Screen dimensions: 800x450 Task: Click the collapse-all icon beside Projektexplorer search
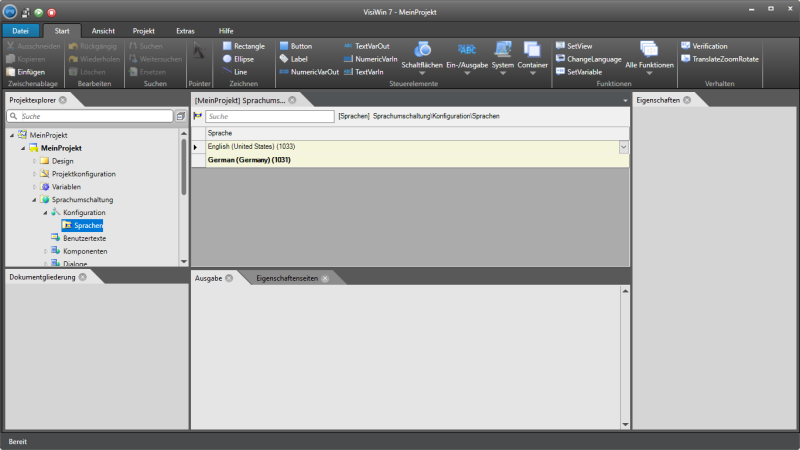(181, 116)
